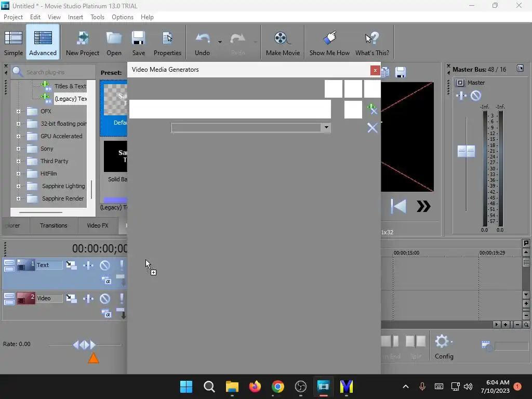
Task: Close the Video Media Generators dialog
Action: tap(375, 70)
